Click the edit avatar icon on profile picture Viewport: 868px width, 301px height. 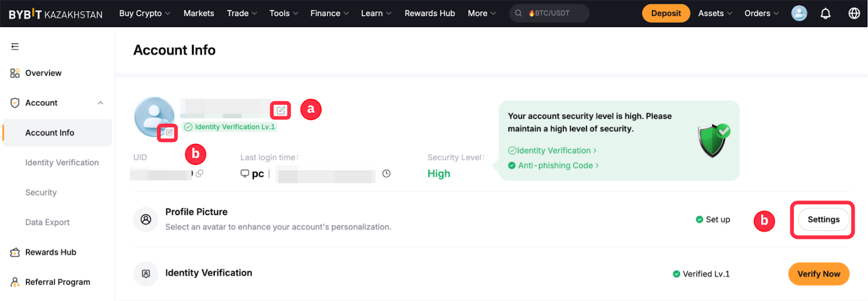(x=169, y=132)
